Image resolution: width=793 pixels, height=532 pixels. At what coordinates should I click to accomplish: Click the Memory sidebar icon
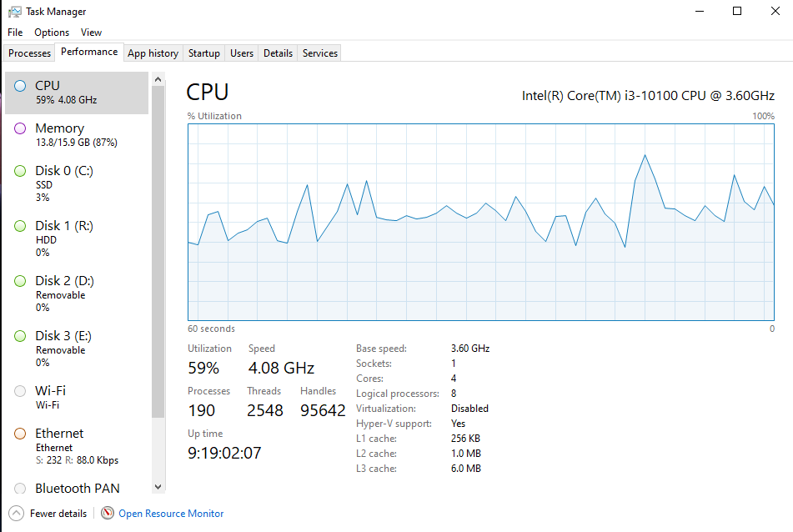19,128
